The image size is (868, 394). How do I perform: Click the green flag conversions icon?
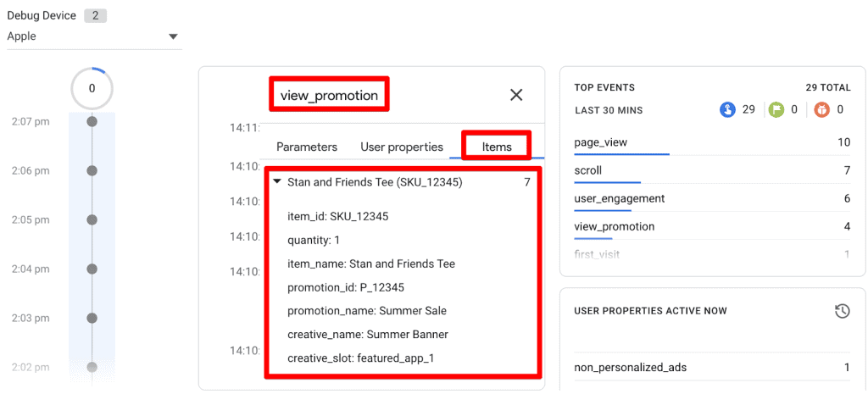[x=776, y=109]
